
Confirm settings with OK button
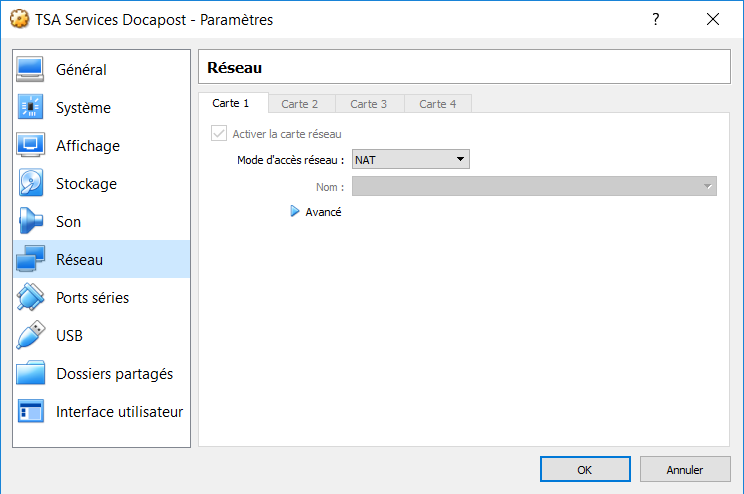585,469
